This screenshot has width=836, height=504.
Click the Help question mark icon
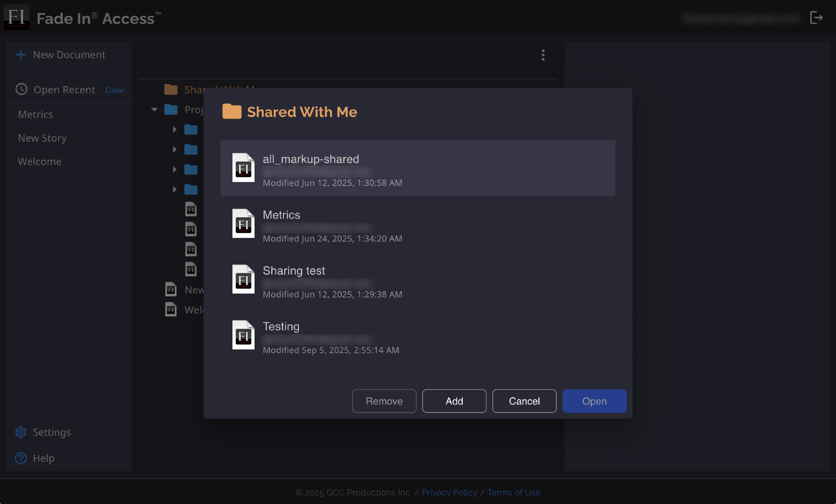pos(21,458)
